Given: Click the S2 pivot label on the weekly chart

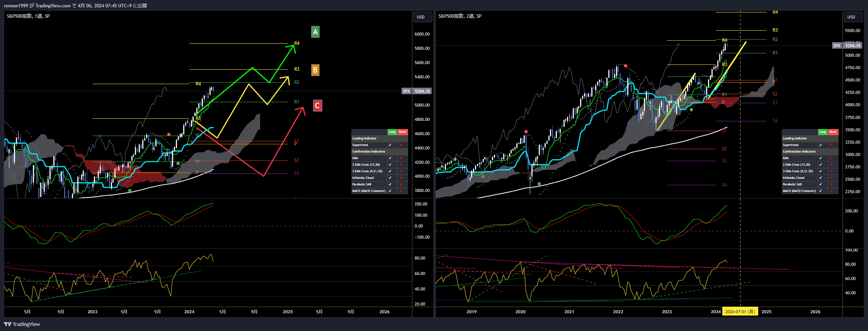Looking at the screenshot, I should tap(296, 160).
